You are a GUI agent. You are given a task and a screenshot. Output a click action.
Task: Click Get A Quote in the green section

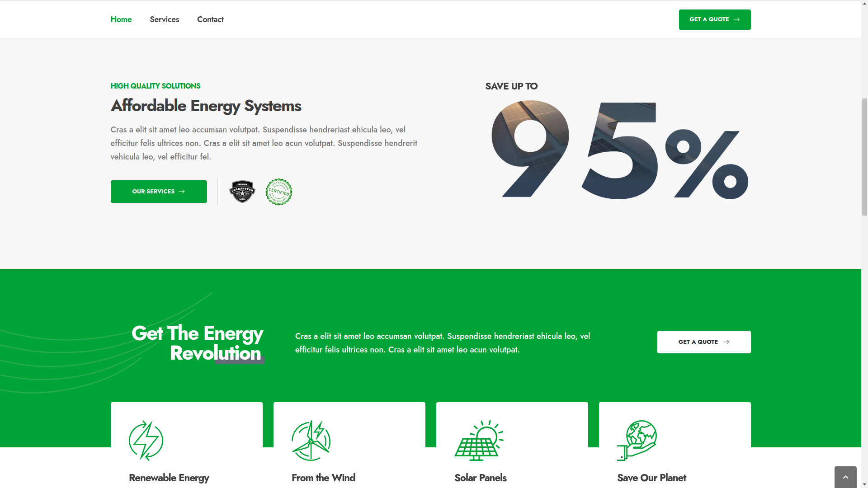tap(703, 342)
